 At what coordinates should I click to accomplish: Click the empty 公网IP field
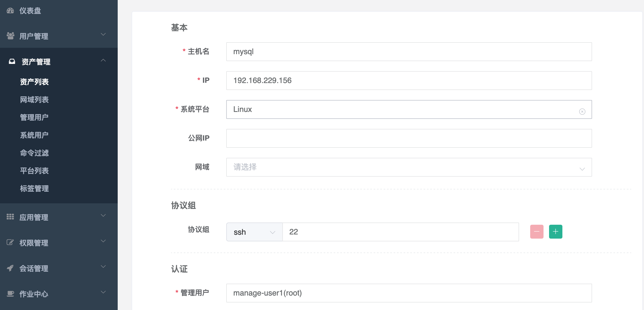point(409,138)
